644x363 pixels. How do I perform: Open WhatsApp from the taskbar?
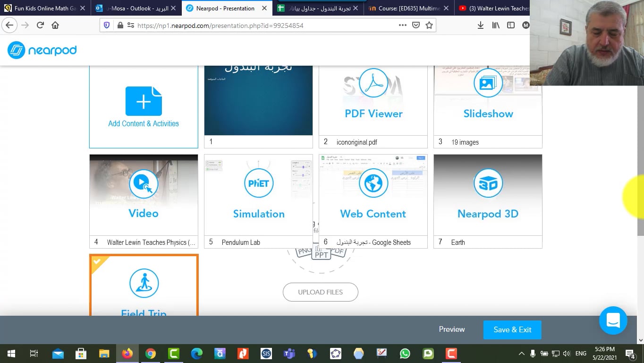click(x=405, y=354)
